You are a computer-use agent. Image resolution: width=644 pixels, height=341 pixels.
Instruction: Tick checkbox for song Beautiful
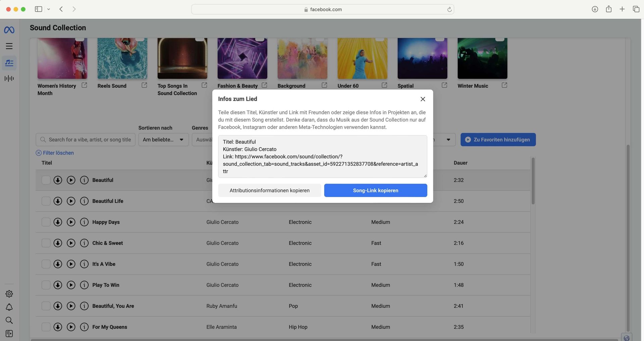point(46,180)
